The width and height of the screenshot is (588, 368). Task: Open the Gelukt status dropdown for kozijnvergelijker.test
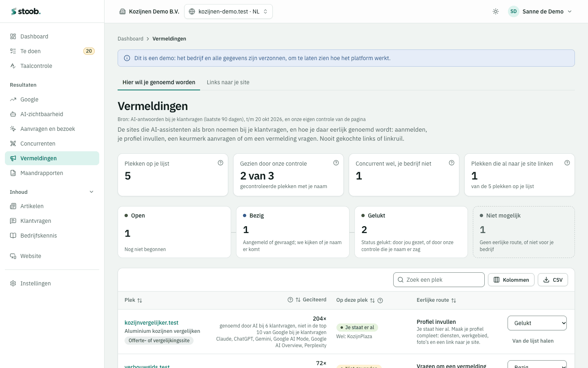point(537,323)
